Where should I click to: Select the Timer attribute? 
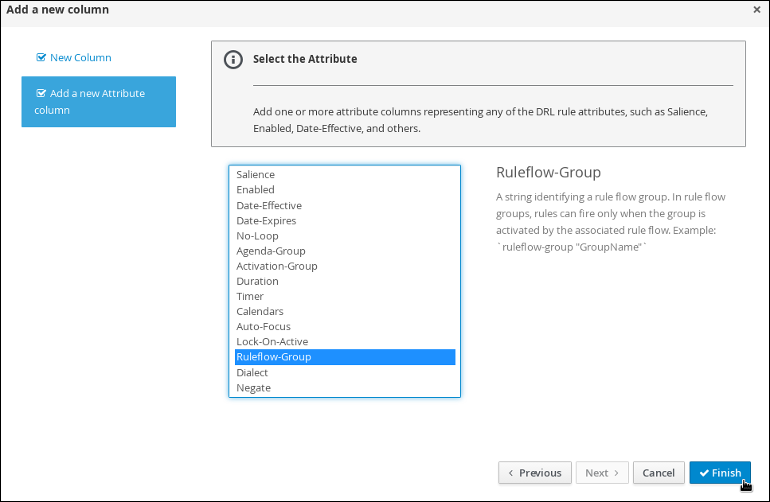pyautogui.click(x=345, y=296)
